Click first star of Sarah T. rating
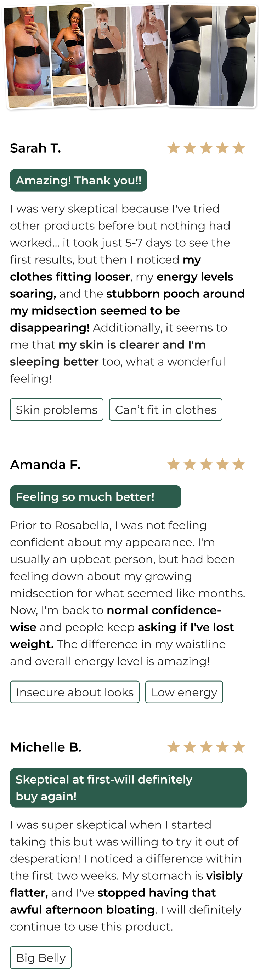The image size is (260, 980). (x=174, y=148)
